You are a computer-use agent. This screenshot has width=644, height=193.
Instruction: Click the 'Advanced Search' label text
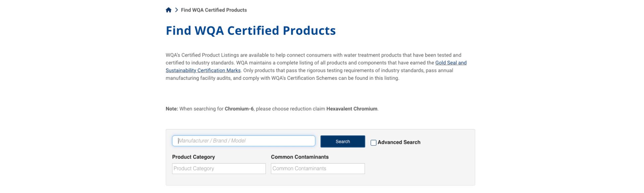(x=399, y=142)
